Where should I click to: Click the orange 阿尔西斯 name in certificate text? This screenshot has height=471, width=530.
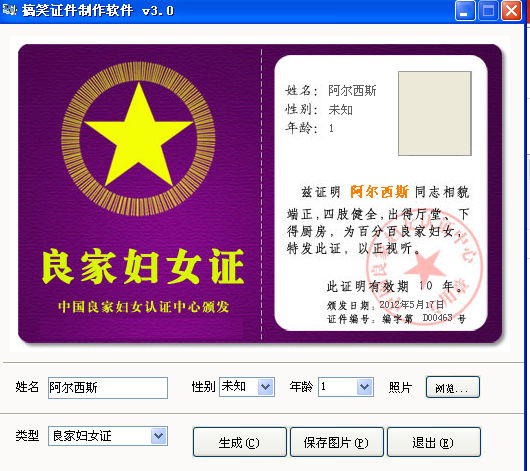point(379,192)
